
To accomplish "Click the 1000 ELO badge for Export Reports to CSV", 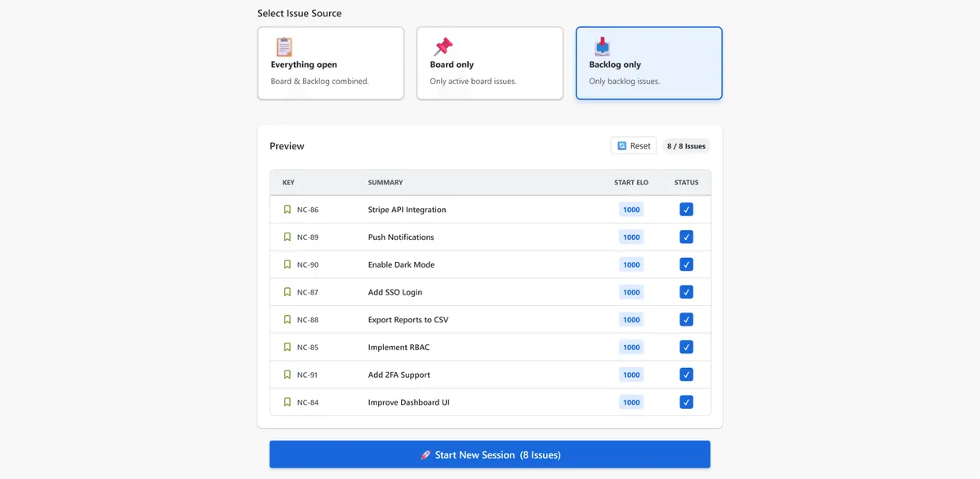I will pos(631,320).
